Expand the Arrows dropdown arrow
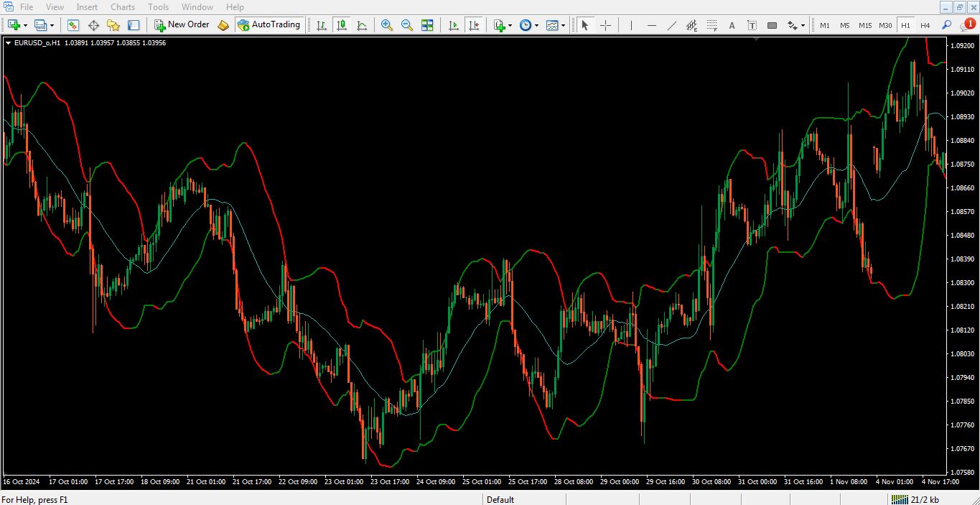The height and width of the screenshot is (505, 980). click(803, 25)
